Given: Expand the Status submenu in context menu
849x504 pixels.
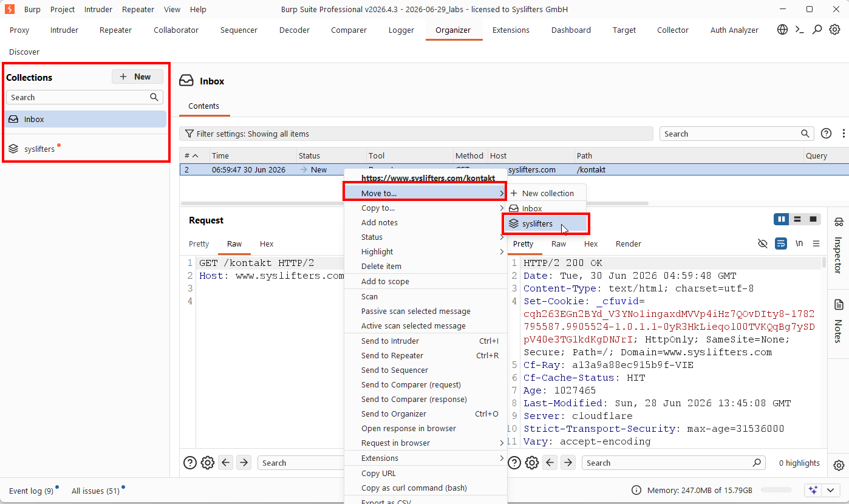Looking at the screenshot, I should coord(425,237).
